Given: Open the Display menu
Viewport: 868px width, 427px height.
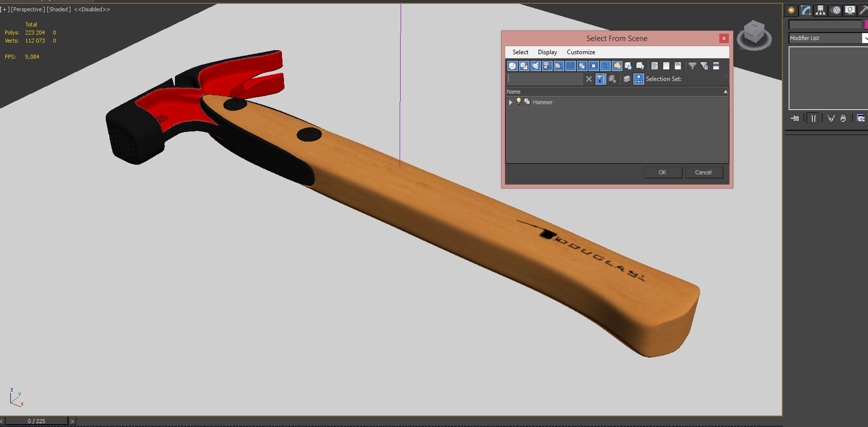Looking at the screenshot, I should point(547,52).
